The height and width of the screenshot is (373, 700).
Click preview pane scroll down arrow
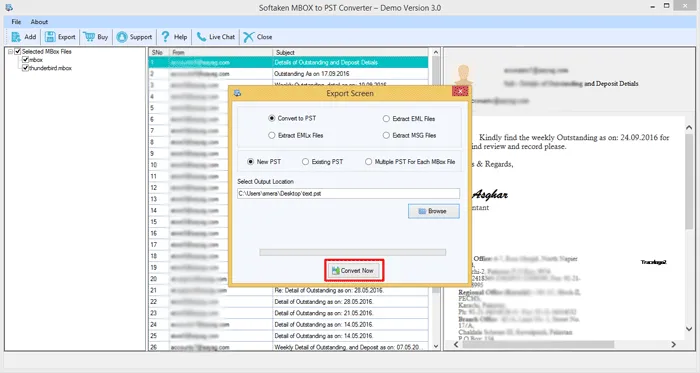tap(689, 329)
